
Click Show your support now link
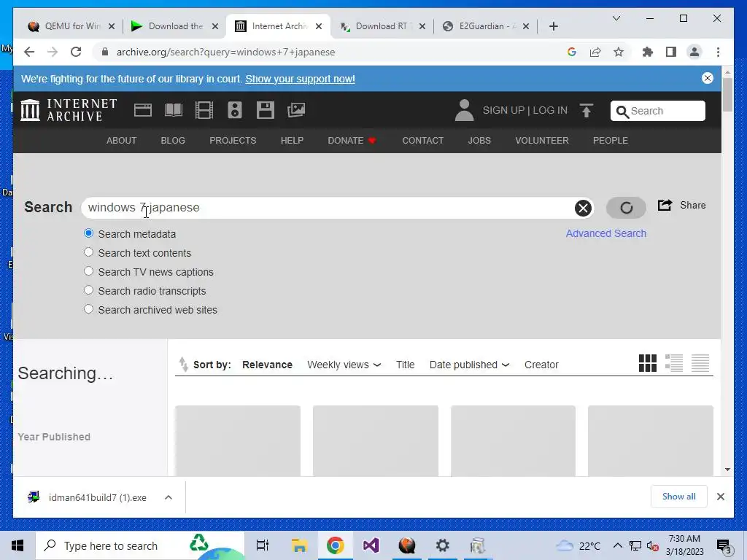pos(300,79)
